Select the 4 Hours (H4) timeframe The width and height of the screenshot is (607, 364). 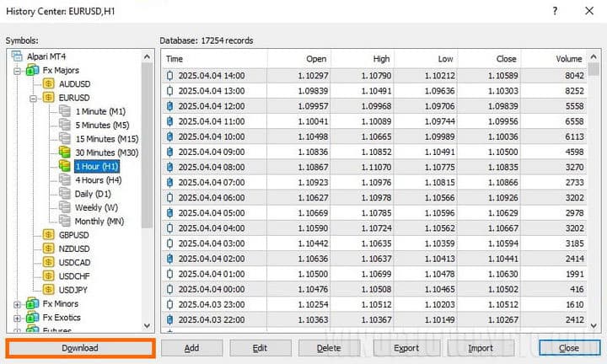pyautogui.click(x=99, y=179)
